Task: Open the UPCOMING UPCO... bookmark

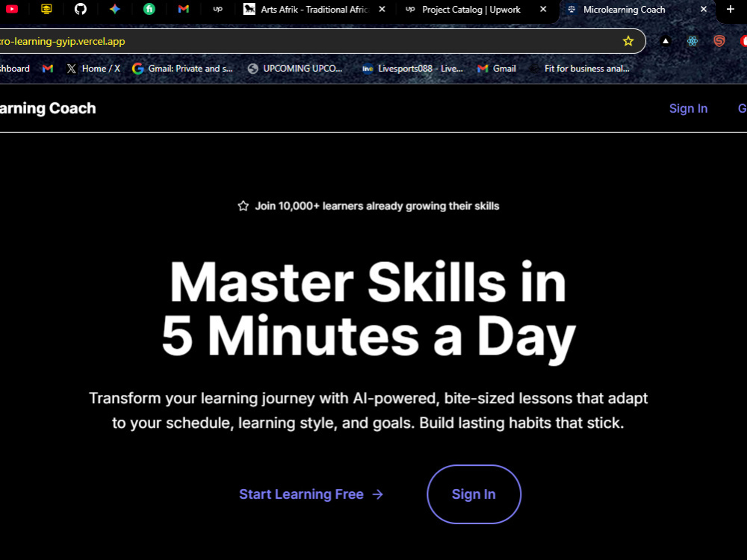Action: click(x=295, y=69)
